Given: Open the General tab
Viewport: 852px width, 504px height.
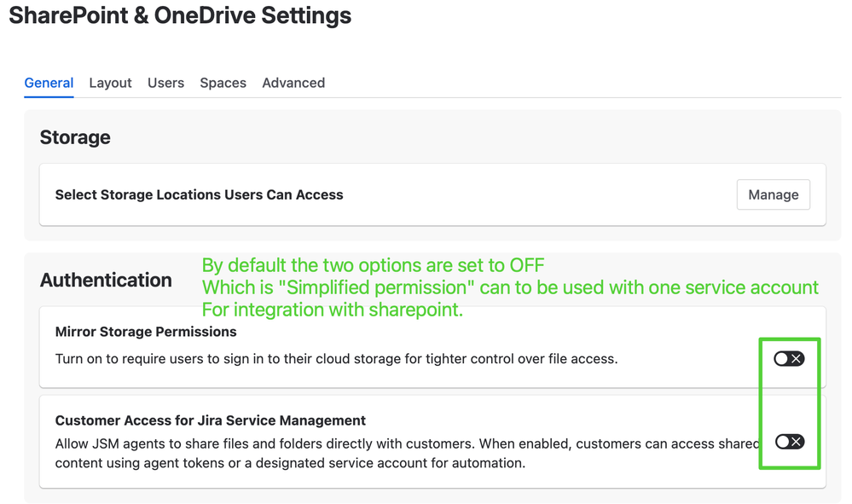Looking at the screenshot, I should (x=49, y=83).
